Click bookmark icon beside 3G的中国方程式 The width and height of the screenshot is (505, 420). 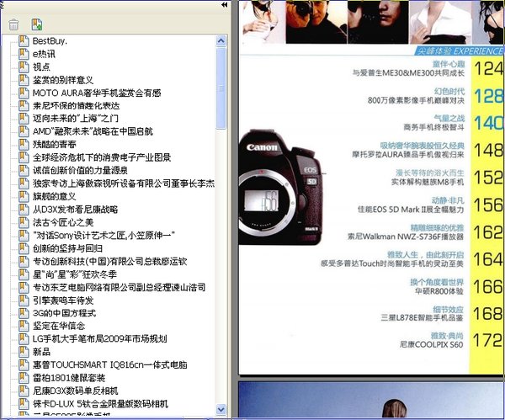(24, 313)
